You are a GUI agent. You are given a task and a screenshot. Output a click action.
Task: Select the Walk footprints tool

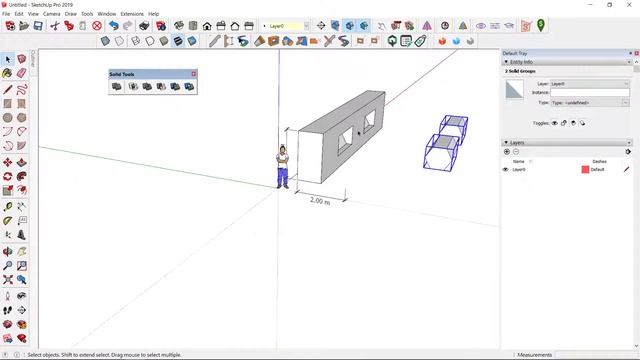[x=7, y=310]
